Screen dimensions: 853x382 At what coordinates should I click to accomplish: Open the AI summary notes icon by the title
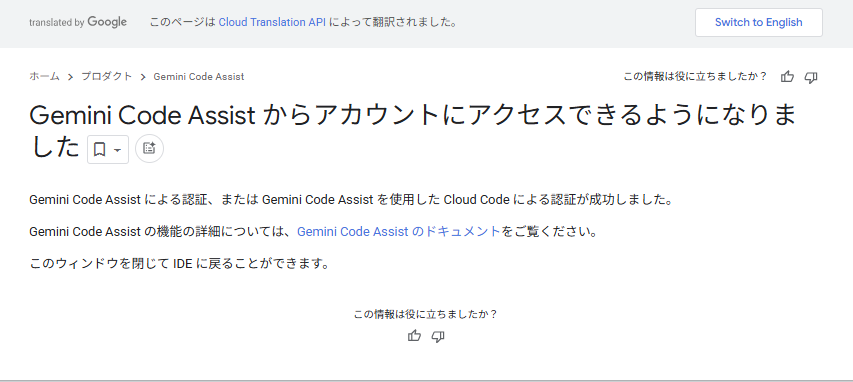pyautogui.click(x=149, y=148)
